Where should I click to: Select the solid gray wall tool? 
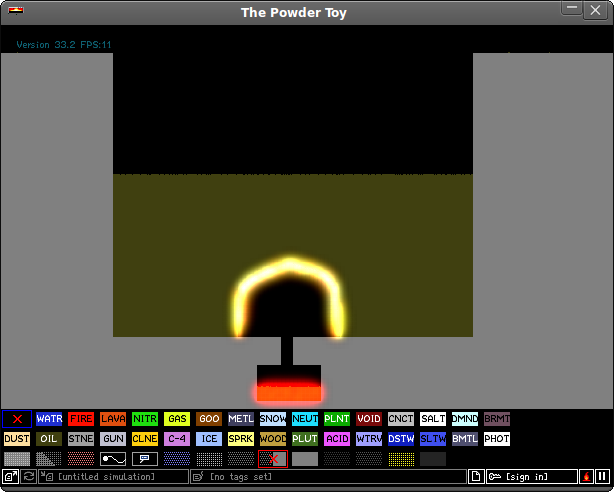pos(17,459)
